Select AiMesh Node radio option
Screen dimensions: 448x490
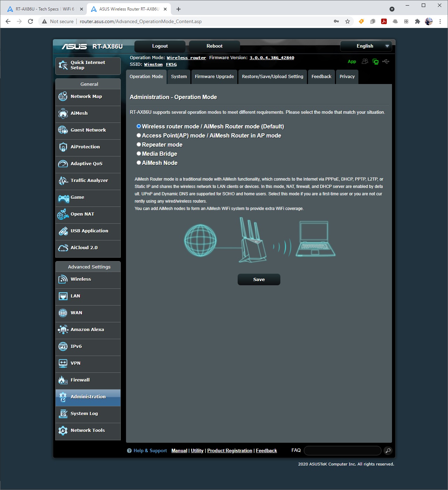(139, 163)
